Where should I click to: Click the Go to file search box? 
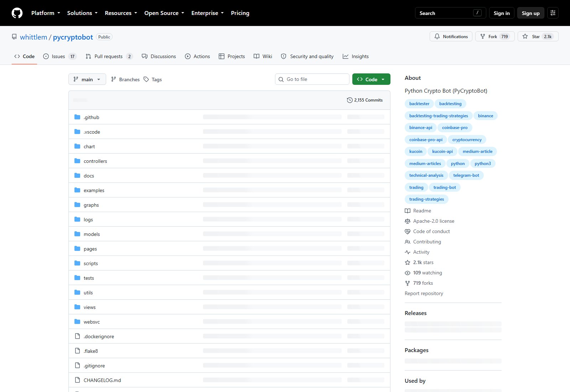click(x=312, y=79)
